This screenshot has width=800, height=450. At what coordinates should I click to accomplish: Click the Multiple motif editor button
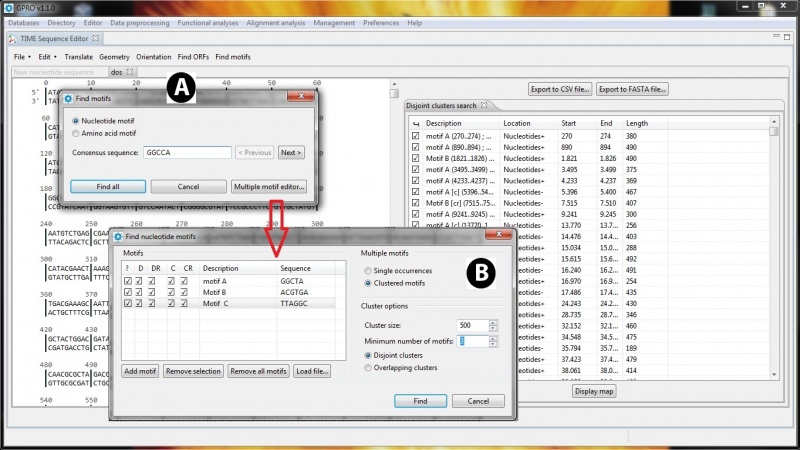[x=268, y=186]
